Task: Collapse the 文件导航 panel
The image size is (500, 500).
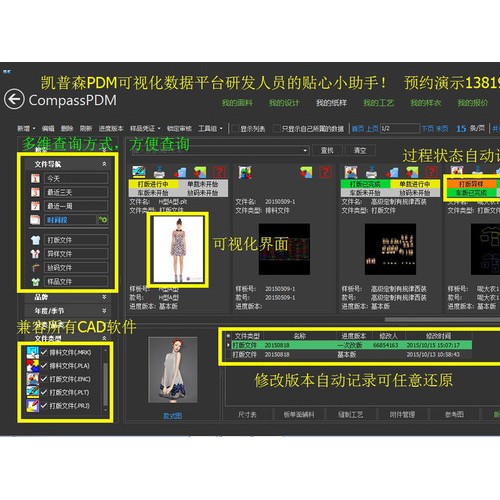Action: click(x=104, y=164)
